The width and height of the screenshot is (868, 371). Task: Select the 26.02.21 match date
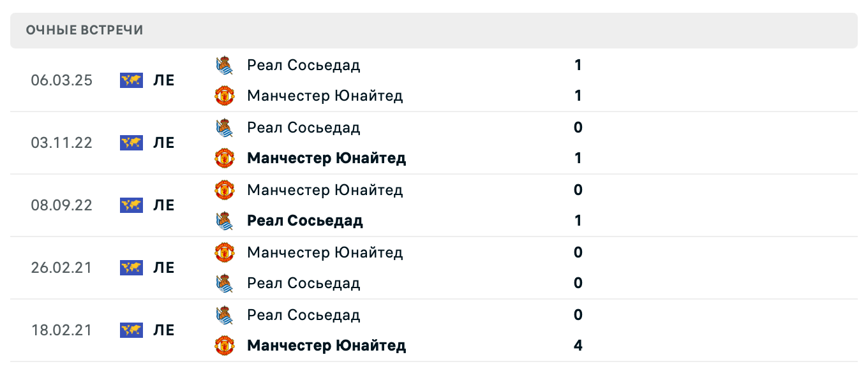[x=61, y=268]
